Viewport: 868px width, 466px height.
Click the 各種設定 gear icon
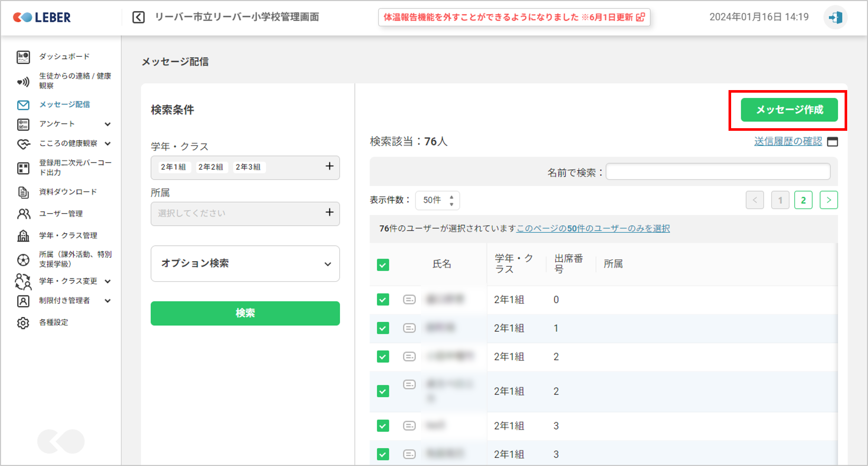[23, 323]
